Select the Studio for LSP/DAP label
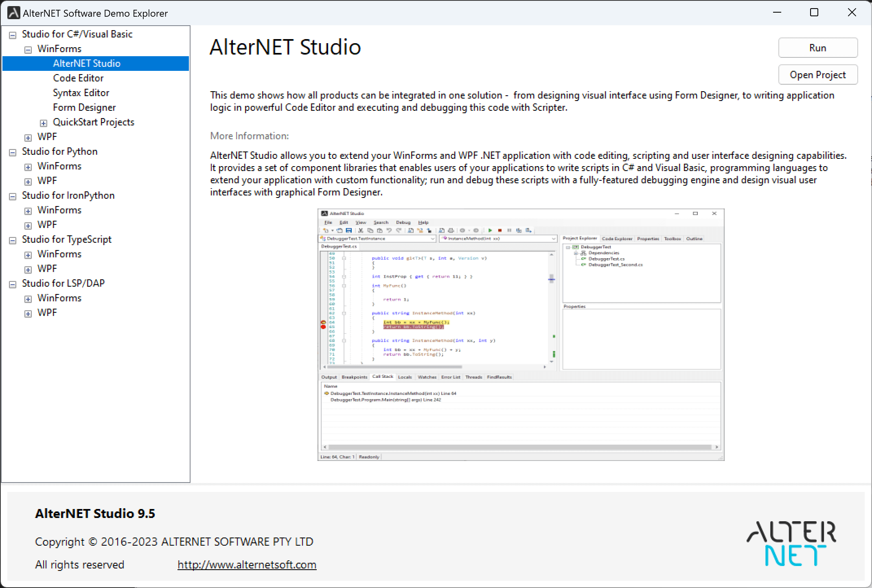The width and height of the screenshot is (872, 588). [64, 283]
